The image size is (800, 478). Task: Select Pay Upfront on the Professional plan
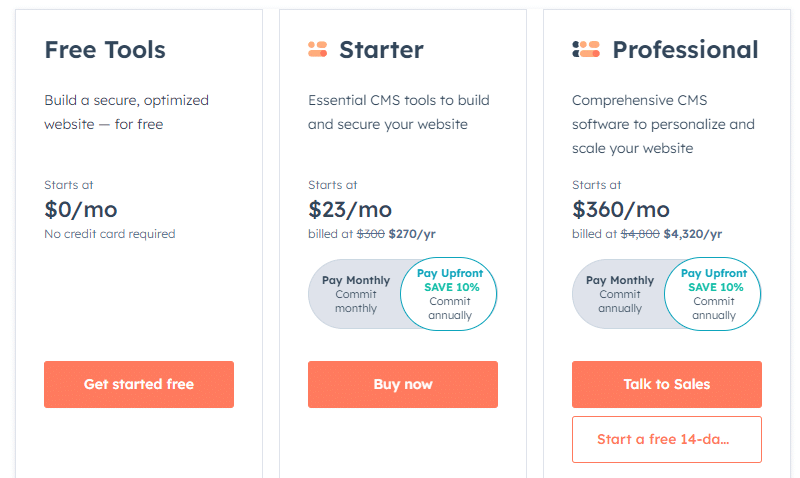[713, 294]
